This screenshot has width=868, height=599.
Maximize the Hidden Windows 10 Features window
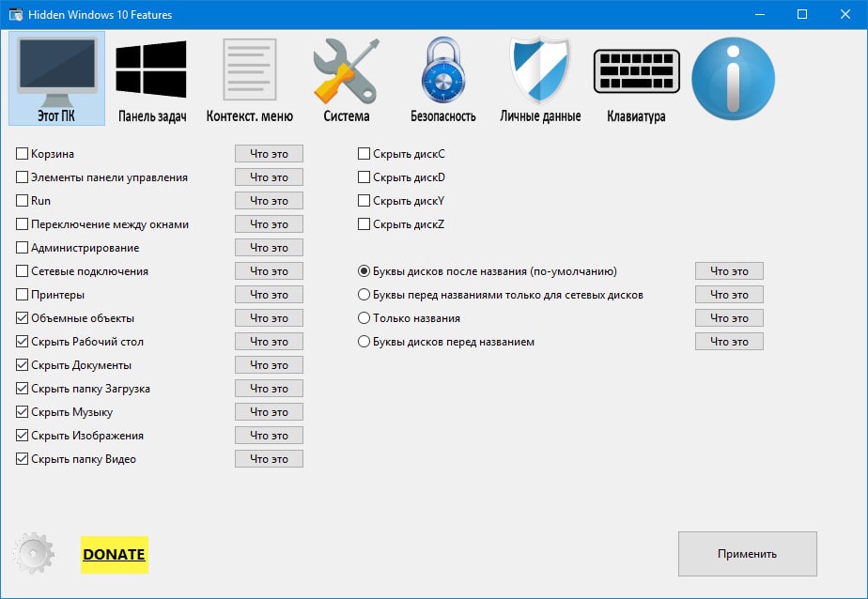click(x=802, y=14)
